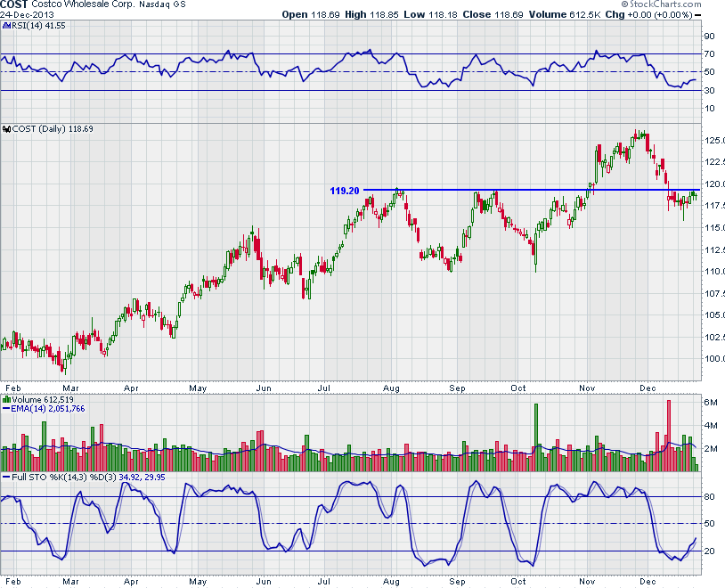Click the Volume 612.5K header value
This screenshot has height=588, width=725.
[565, 14]
